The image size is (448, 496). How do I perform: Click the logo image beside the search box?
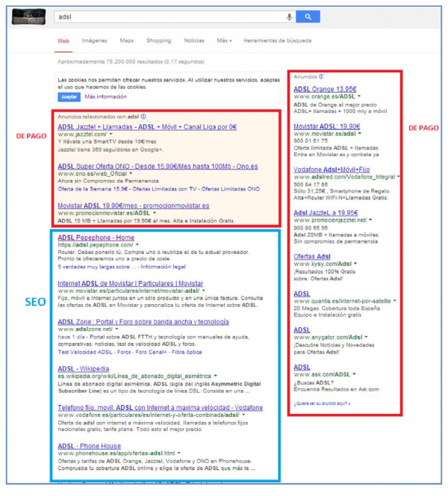point(29,16)
